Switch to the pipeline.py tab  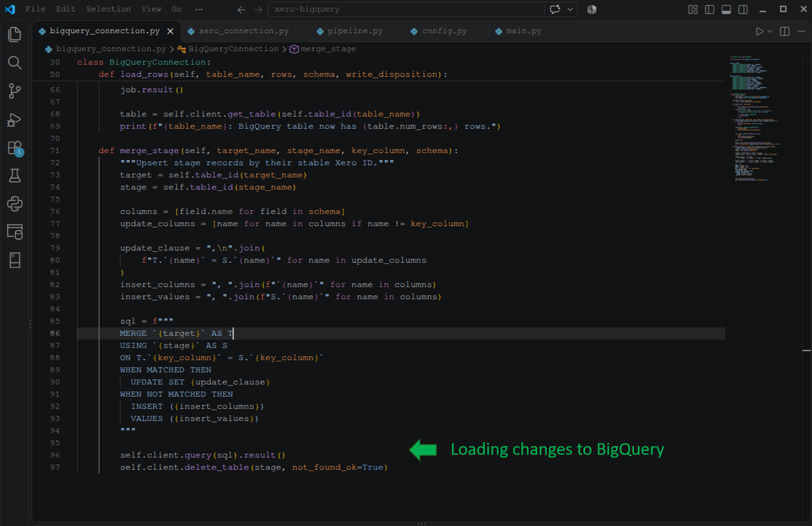pos(355,31)
